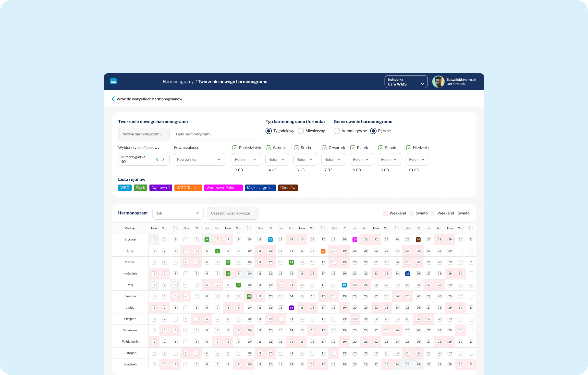Expand the Powtórz co dropdown
The width and height of the screenshot is (588, 375).
pos(199,159)
